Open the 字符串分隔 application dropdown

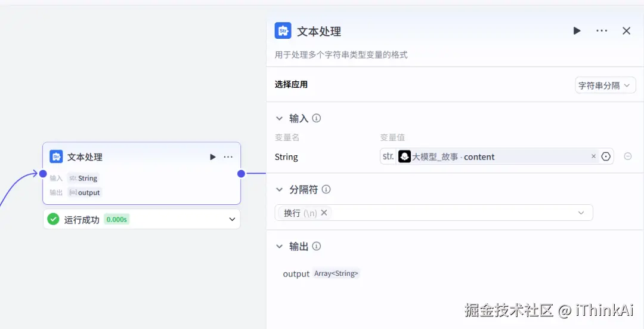tap(605, 85)
